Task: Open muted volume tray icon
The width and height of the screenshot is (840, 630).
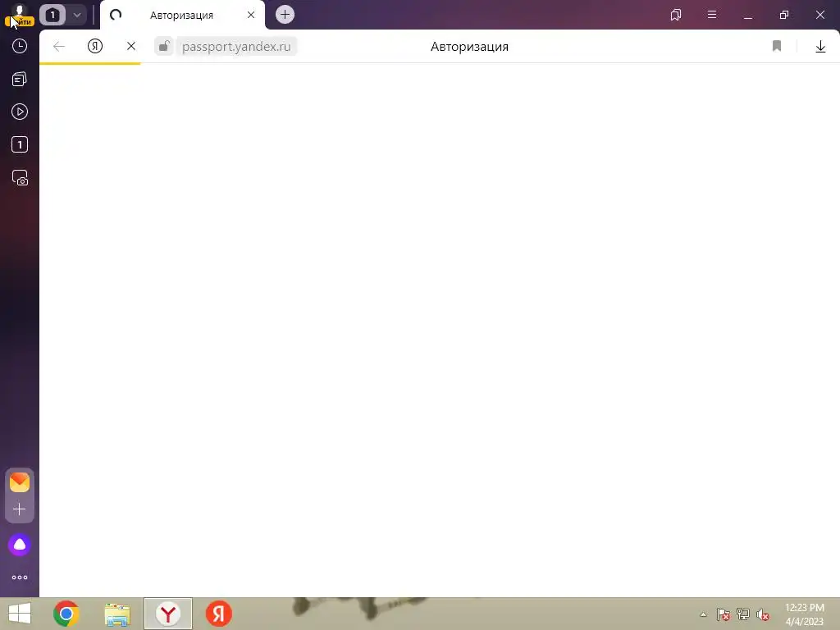Action: [x=763, y=614]
